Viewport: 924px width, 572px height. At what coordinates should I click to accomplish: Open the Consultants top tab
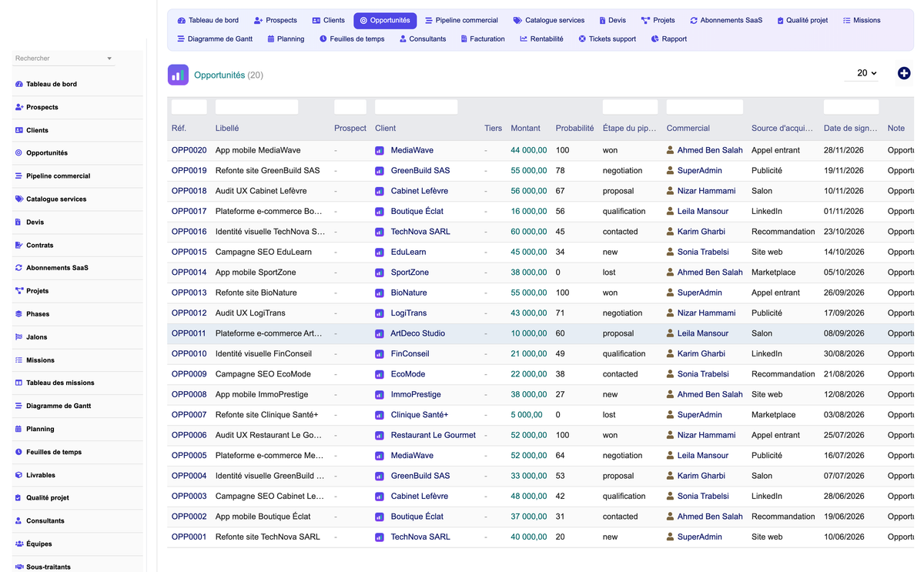point(422,38)
